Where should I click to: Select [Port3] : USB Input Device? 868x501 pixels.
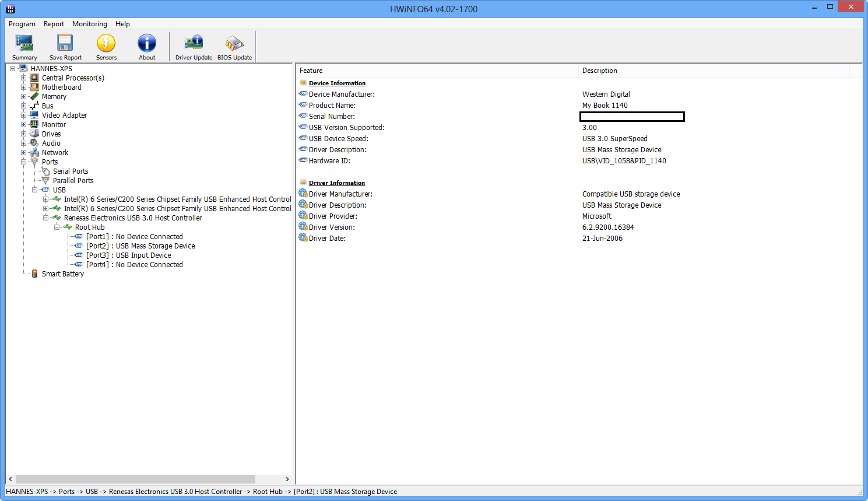(129, 255)
